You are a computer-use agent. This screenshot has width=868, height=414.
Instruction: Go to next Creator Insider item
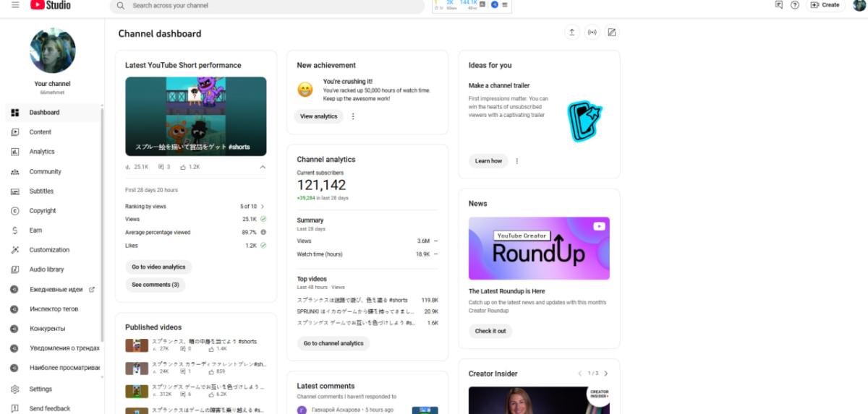(x=605, y=374)
